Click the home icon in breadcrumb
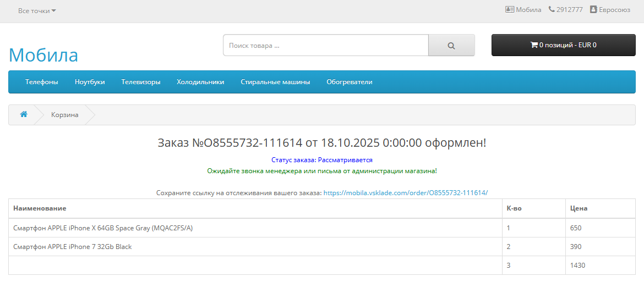Screen dimensions: 644x282 24,114
